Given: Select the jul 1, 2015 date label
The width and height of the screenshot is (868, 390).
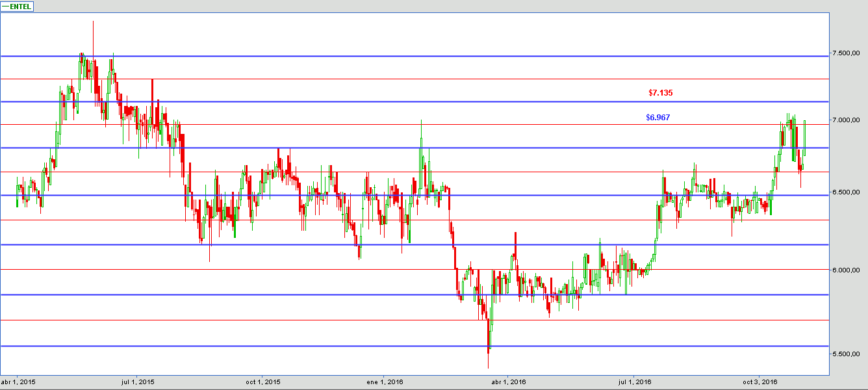Looking at the screenshot, I should (138, 382).
